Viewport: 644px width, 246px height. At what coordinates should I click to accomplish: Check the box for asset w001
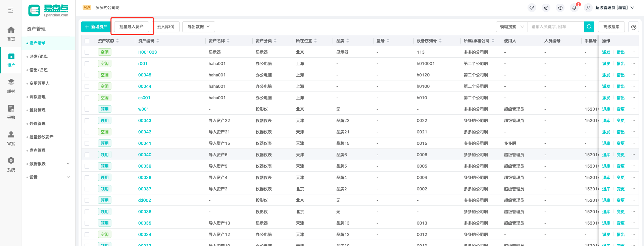[87, 109]
